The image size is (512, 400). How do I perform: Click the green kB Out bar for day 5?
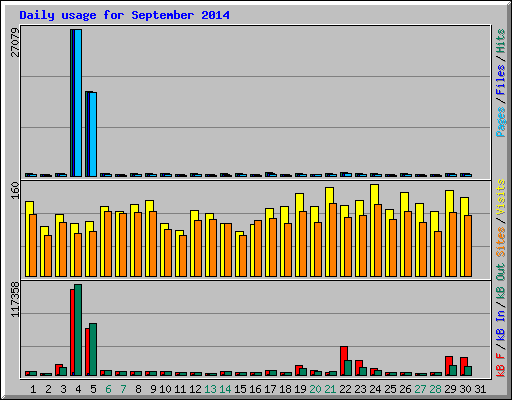coord(93,349)
